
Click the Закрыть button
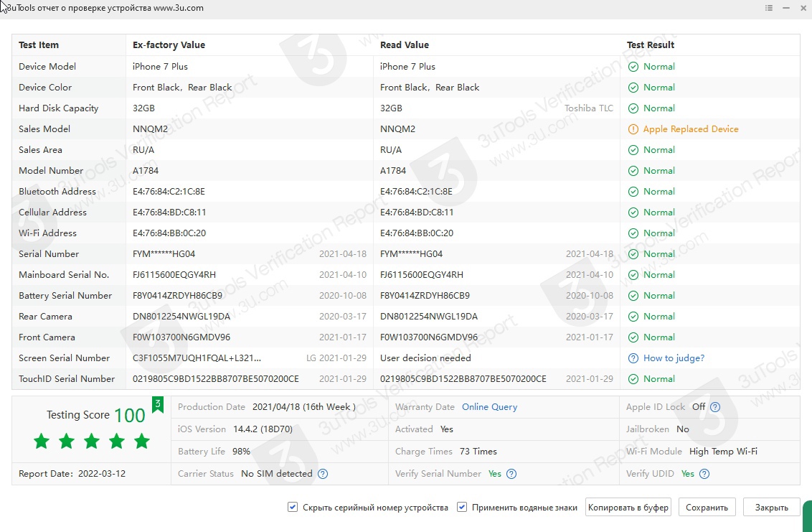point(772,508)
